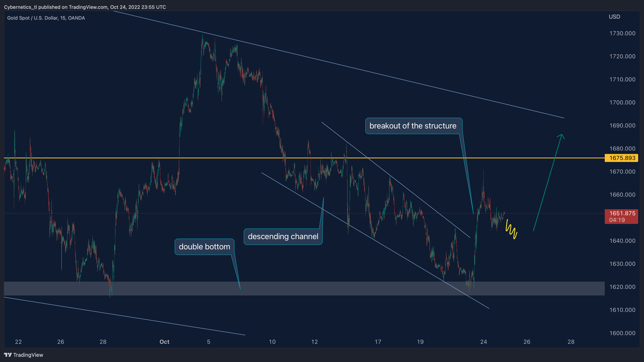Screen dimensions: 644x362
Task: Click the 5 date on time axis
Action: pyautogui.click(x=208, y=342)
